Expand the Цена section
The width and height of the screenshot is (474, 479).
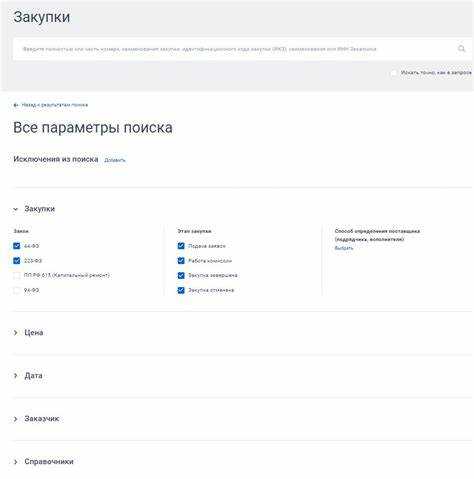[15, 333]
